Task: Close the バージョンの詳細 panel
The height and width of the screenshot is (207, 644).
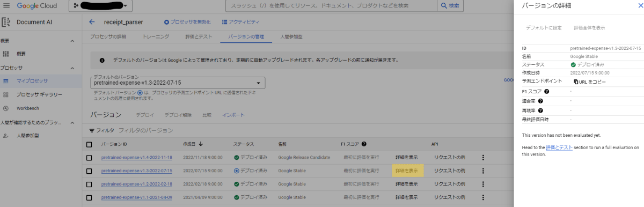Action: click(x=640, y=5)
